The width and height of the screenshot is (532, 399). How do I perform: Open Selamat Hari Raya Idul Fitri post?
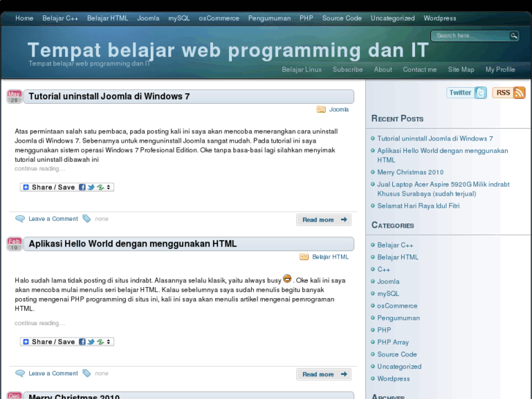click(x=419, y=206)
